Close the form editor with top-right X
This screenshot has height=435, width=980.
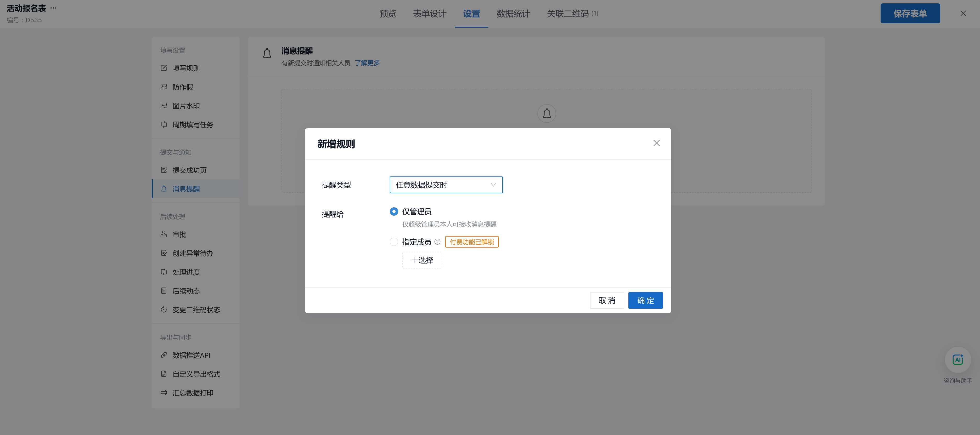click(x=963, y=14)
